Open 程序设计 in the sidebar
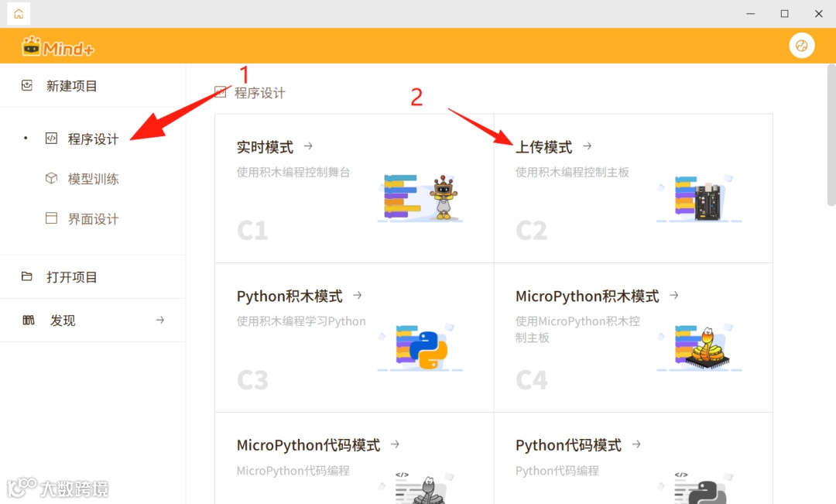836x504 pixels. [x=94, y=139]
